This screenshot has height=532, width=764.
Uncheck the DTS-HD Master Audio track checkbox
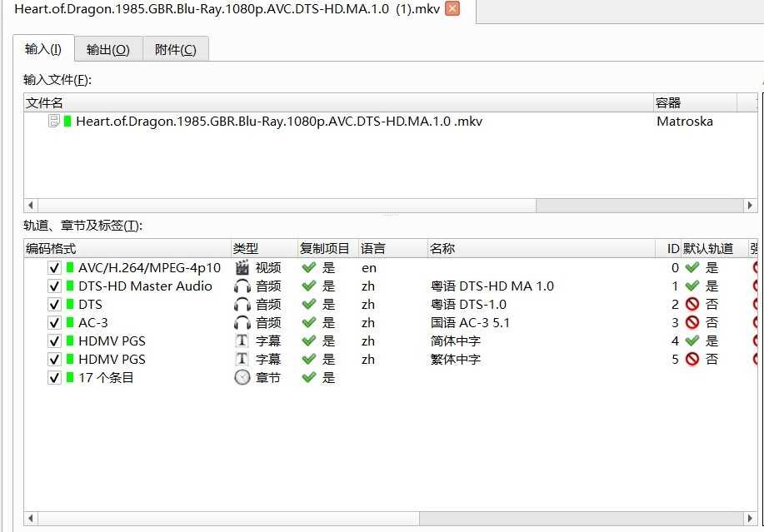point(54,286)
